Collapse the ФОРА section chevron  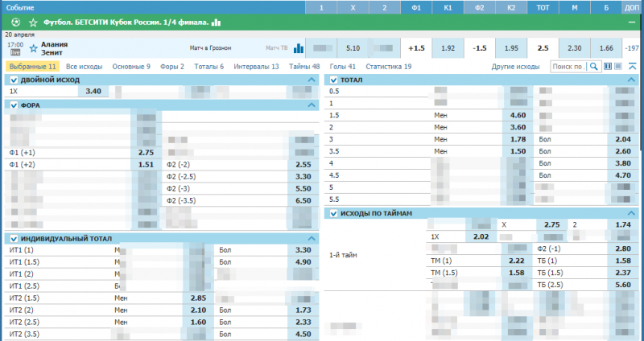(312, 105)
